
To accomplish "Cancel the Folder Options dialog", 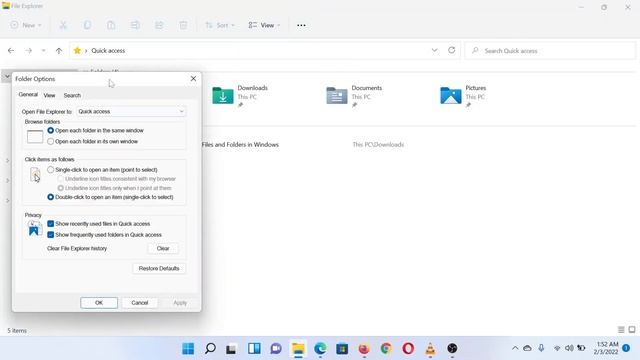I will [140, 302].
